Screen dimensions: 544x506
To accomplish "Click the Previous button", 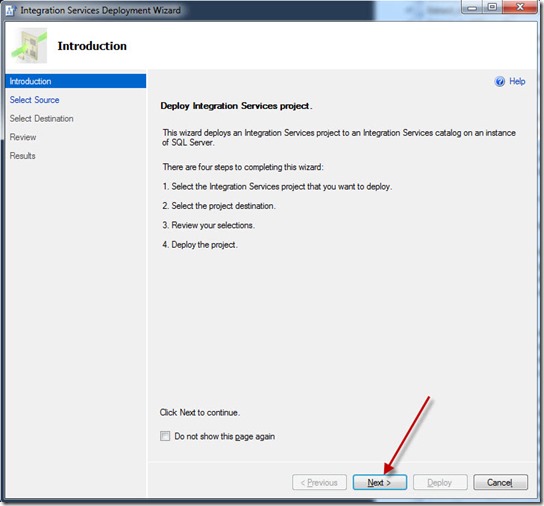I will [x=319, y=482].
